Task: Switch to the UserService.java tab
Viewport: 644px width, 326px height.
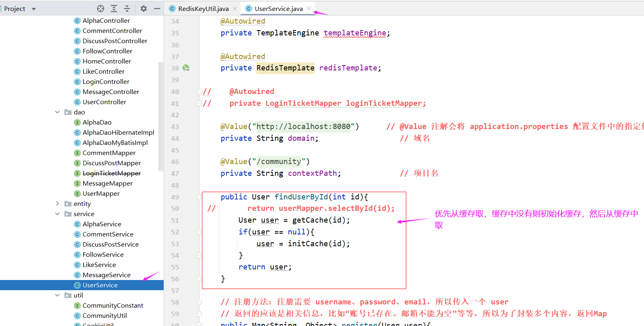Action: tap(278, 9)
